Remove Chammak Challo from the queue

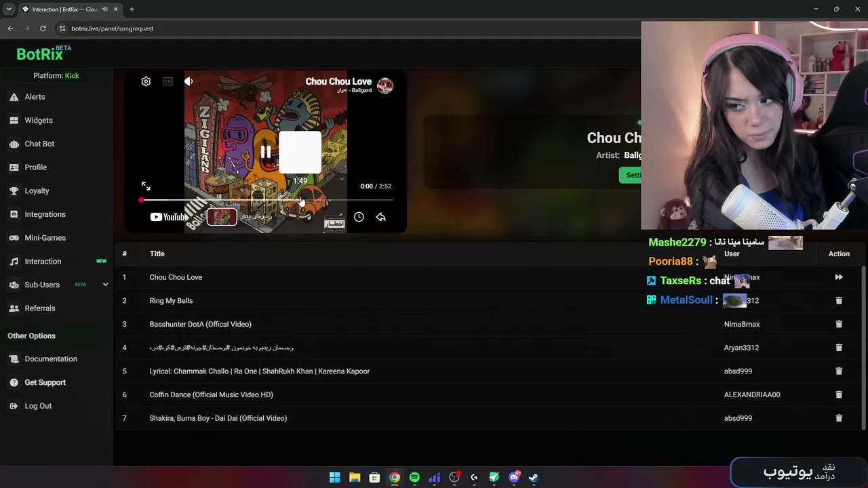pyautogui.click(x=839, y=371)
